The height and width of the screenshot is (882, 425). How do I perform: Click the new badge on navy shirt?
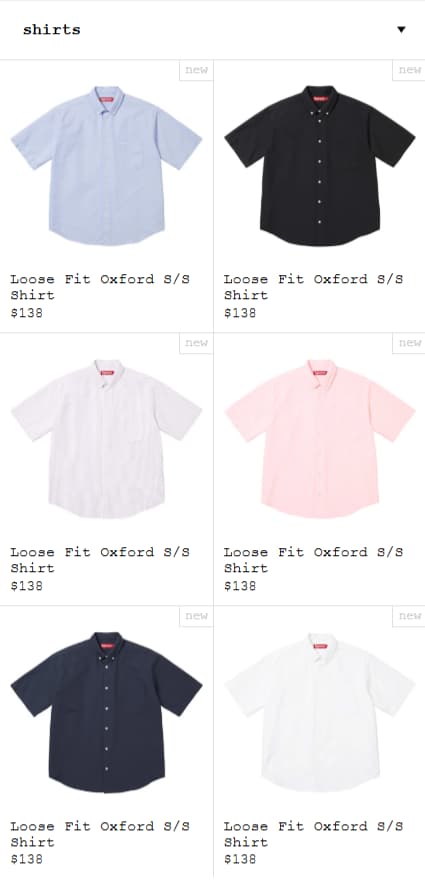click(196, 616)
